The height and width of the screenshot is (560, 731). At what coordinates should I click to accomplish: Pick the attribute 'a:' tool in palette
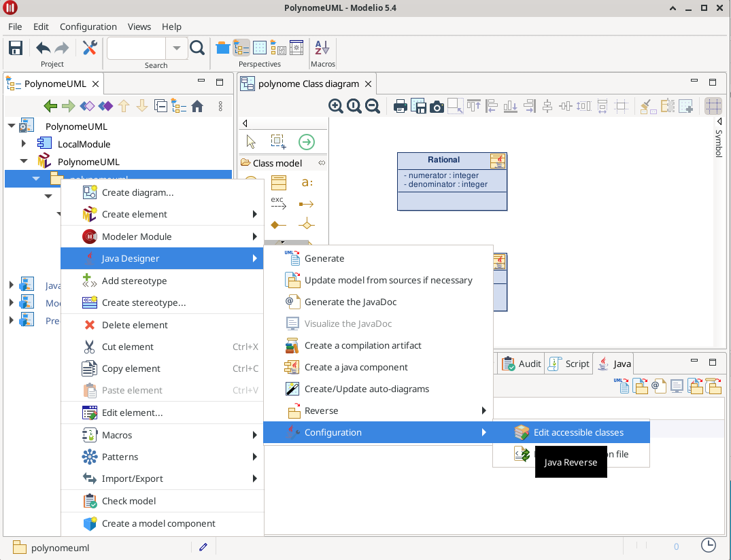[x=307, y=183]
